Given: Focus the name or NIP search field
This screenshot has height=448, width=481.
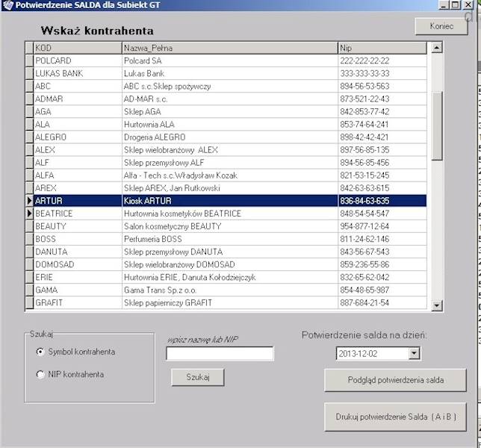Looking at the screenshot, I should tap(220, 354).
